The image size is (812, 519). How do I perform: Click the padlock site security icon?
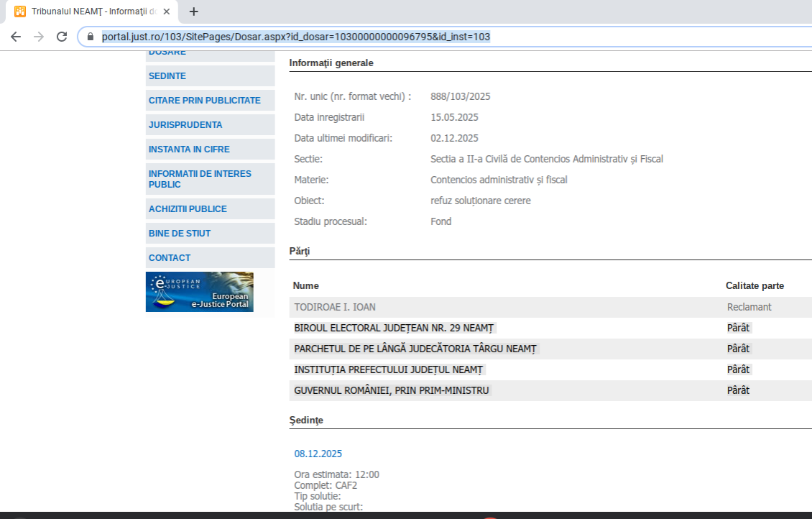[91, 37]
